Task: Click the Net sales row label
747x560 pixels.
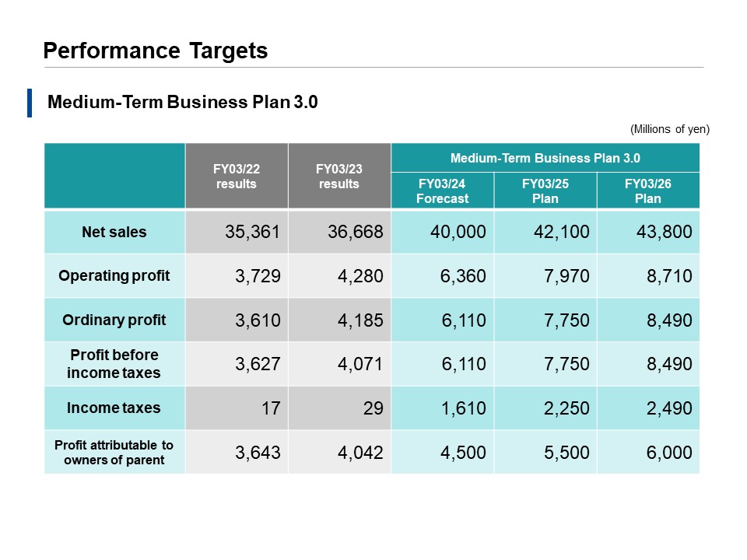Action: pos(114,231)
